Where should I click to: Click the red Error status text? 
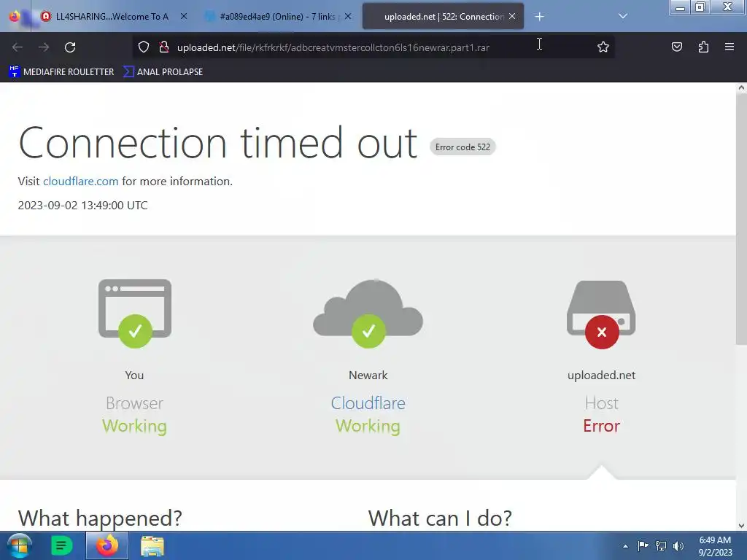[601, 426]
